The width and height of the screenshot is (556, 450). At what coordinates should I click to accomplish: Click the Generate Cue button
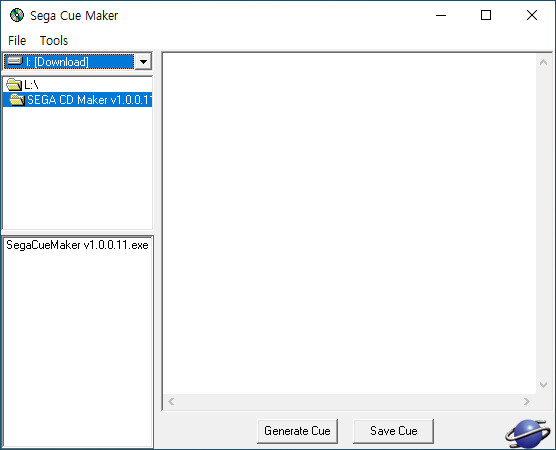[x=297, y=431]
